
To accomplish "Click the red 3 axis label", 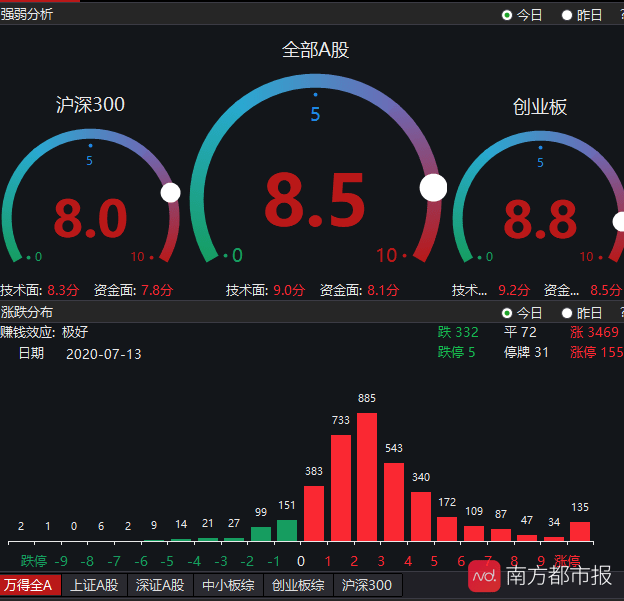I will (381, 561).
